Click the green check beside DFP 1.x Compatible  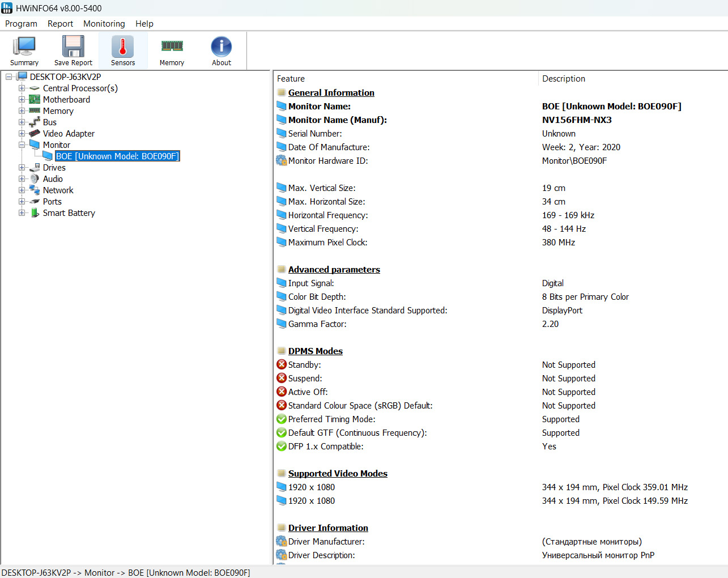[x=282, y=446]
